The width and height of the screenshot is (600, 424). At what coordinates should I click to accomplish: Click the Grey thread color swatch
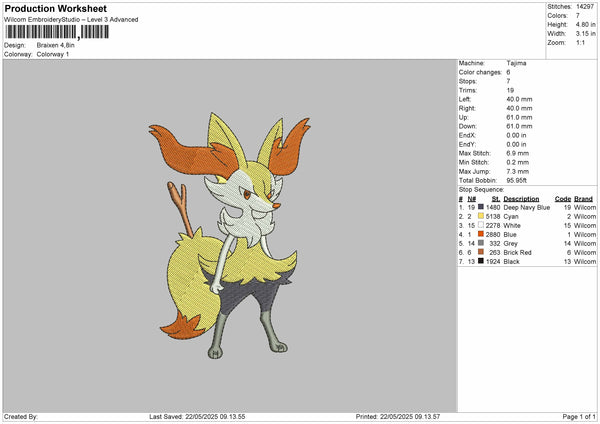tap(481, 243)
